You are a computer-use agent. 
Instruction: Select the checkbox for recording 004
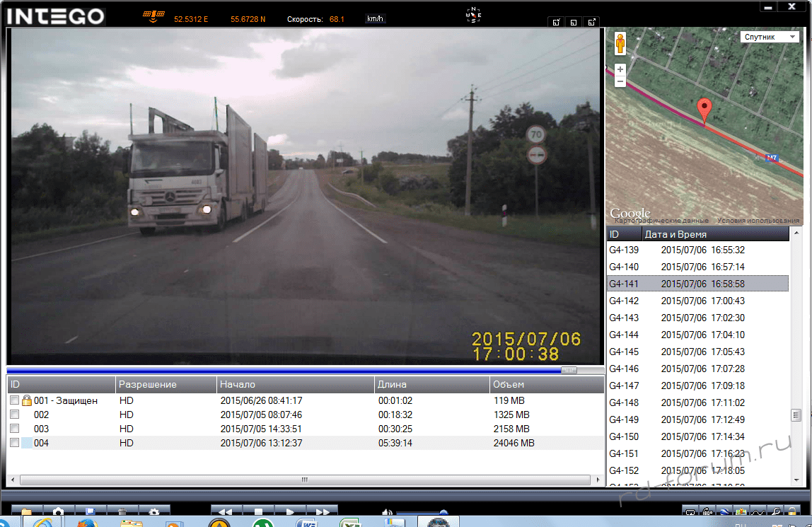[15, 443]
